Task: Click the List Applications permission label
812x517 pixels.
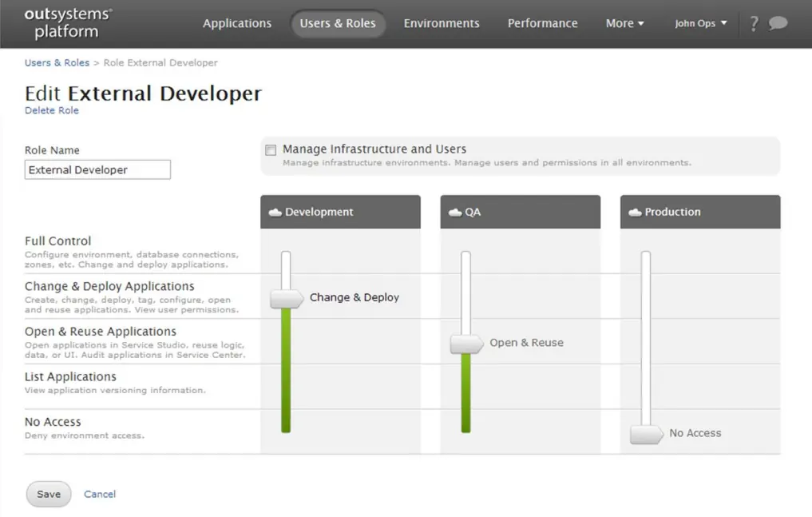Action: point(70,376)
